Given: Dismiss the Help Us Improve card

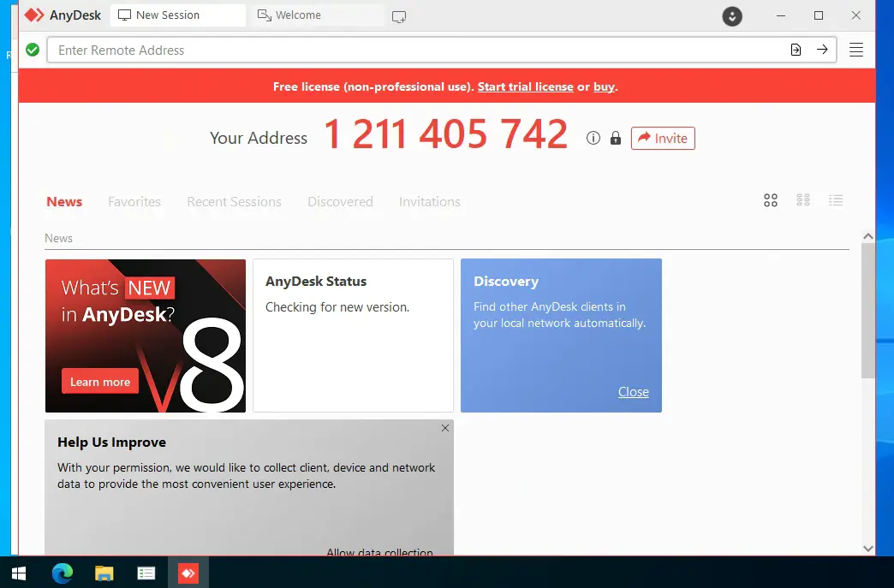Looking at the screenshot, I should pyautogui.click(x=445, y=428).
